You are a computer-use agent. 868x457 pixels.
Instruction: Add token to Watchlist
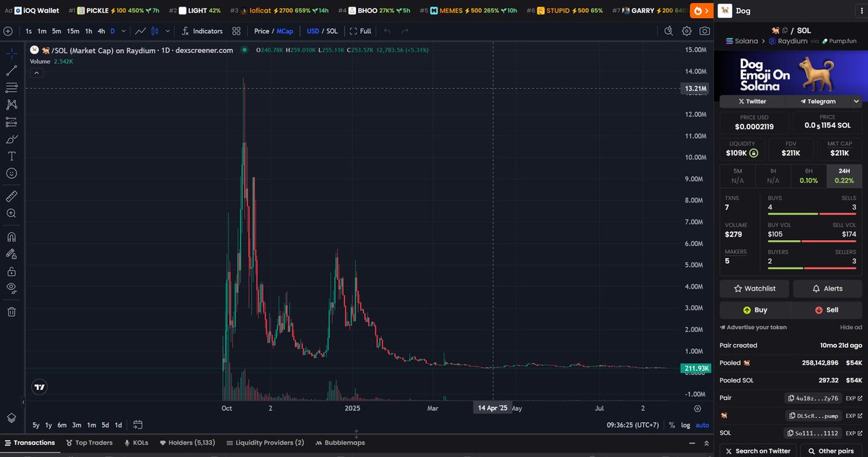coord(754,289)
